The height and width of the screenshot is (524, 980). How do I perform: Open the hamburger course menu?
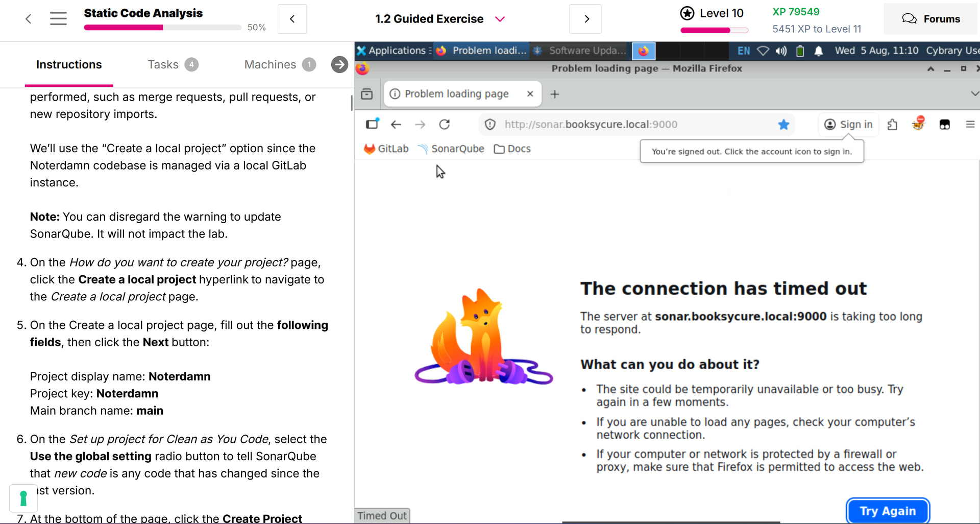(x=58, y=19)
